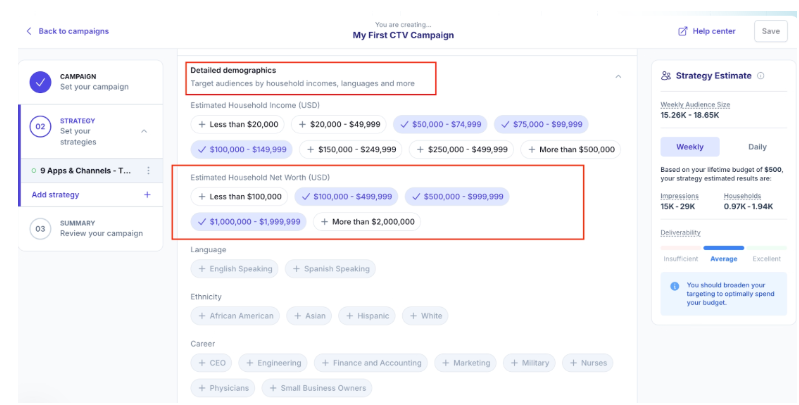Image resolution: width=799 pixels, height=405 pixels.
Task: Select the Small Business Owners career chip
Action: (x=317, y=388)
